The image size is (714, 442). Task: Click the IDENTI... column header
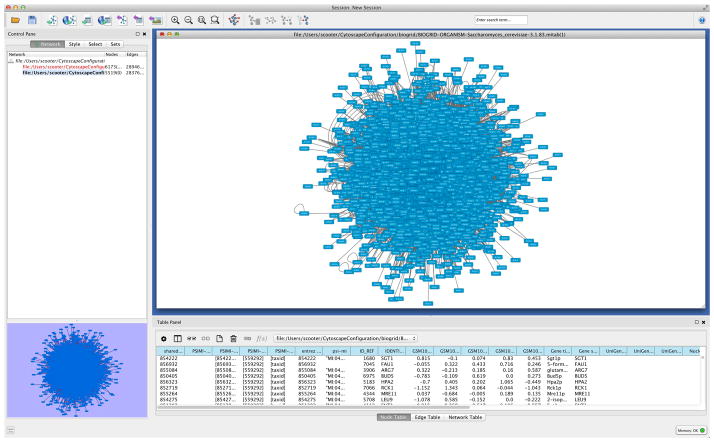point(393,351)
